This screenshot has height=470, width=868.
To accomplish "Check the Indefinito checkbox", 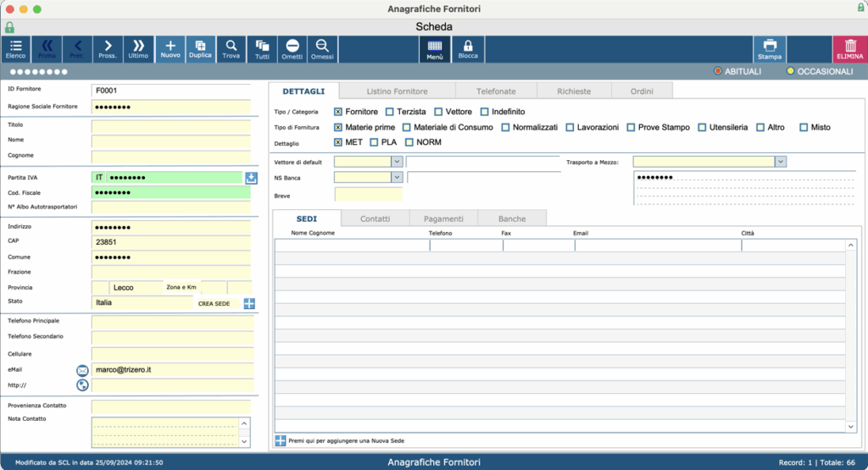I will (484, 112).
